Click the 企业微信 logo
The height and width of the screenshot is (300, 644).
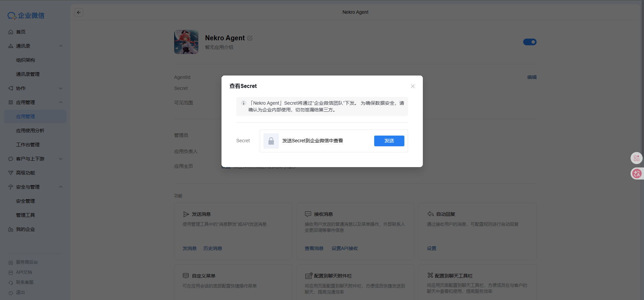click(26, 15)
